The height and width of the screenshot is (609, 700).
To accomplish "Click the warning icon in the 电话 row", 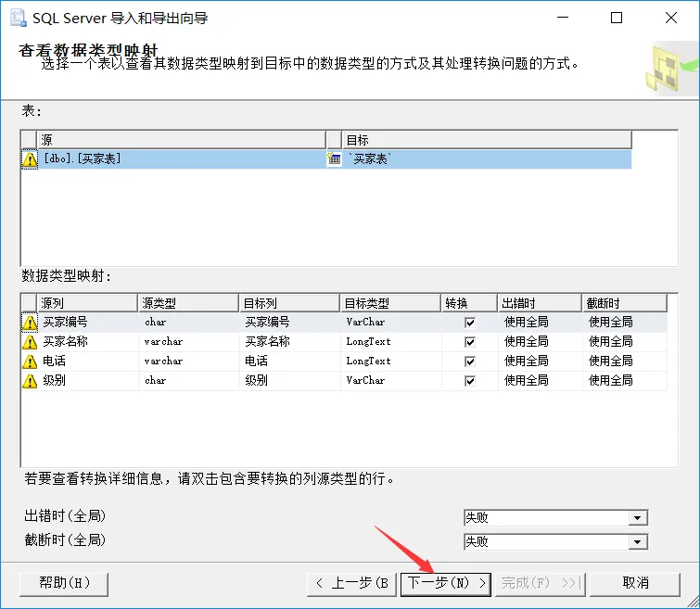I will (x=30, y=362).
